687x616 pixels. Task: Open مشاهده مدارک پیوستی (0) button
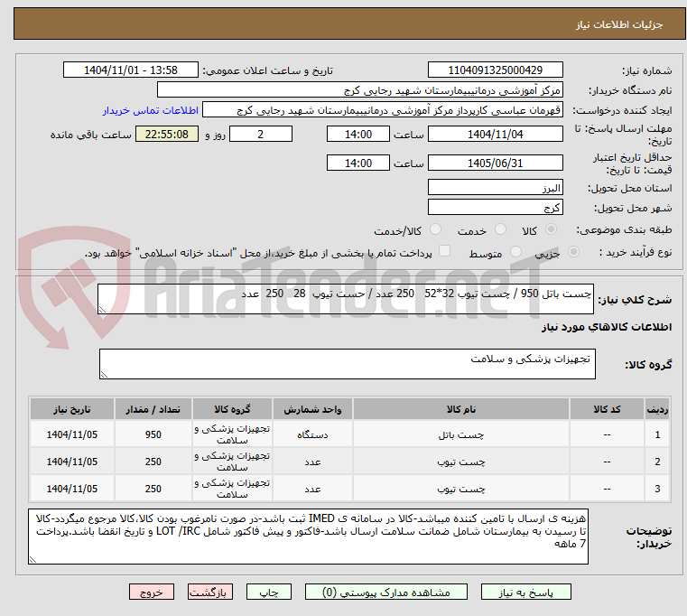click(386, 592)
